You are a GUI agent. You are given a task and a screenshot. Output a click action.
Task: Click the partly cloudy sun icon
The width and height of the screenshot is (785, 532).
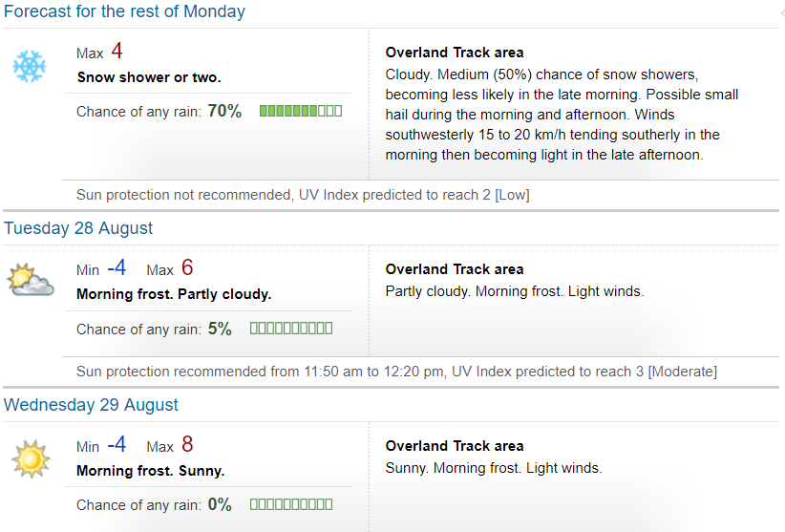(31, 280)
